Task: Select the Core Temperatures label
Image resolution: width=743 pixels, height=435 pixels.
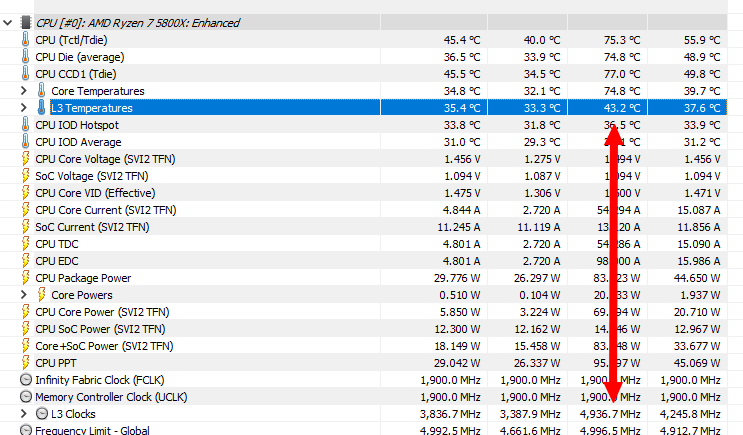Action: coord(98,91)
